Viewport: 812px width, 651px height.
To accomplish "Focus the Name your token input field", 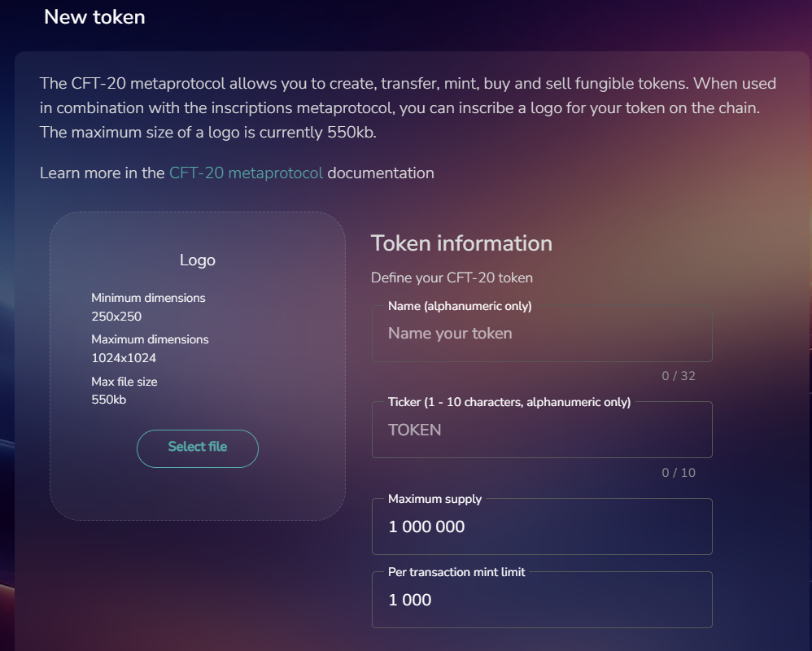I will [x=542, y=334].
